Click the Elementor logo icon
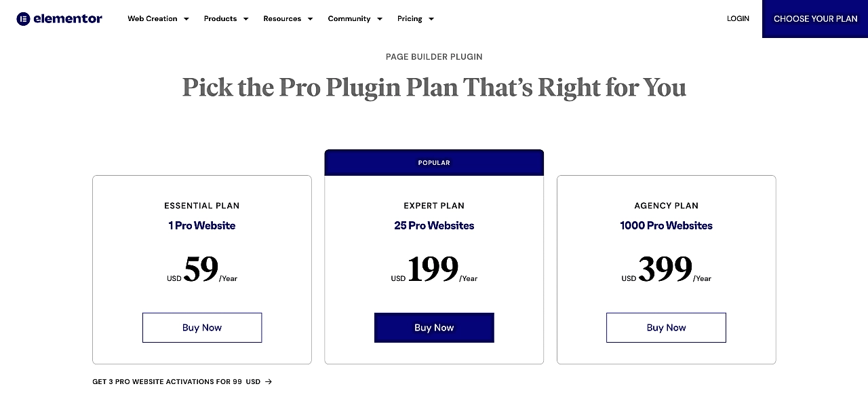This screenshot has width=868, height=399. pyautogui.click(x=24, y=19)
